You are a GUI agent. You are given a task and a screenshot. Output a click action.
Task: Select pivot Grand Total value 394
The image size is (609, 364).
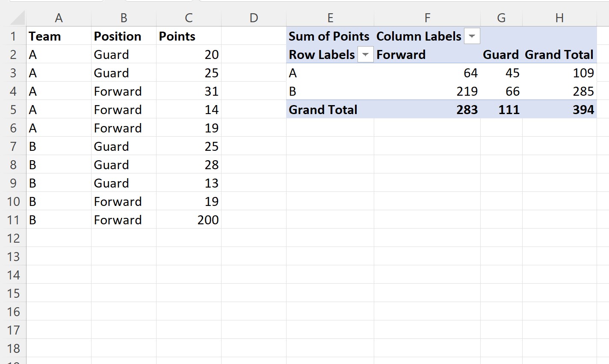click(559, 110)
